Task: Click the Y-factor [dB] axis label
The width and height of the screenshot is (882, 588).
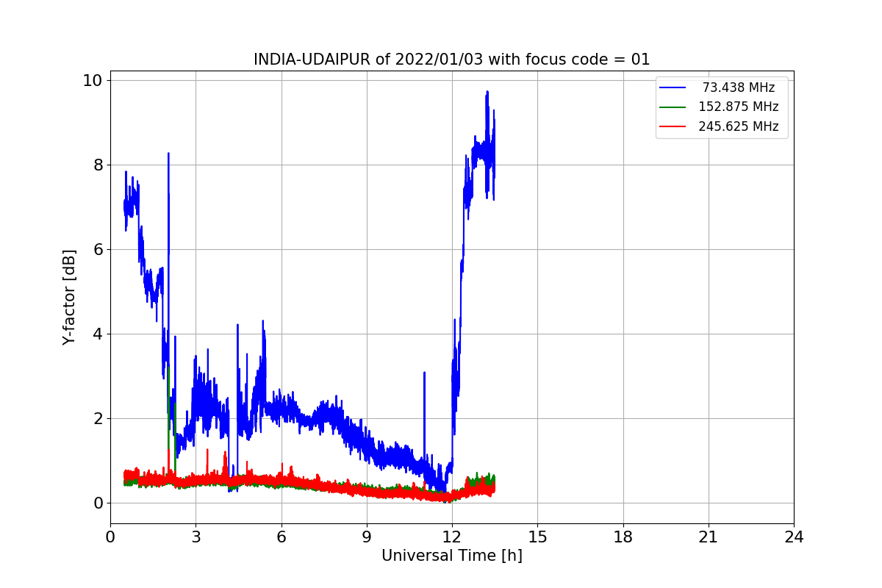Action: point(69,298)
